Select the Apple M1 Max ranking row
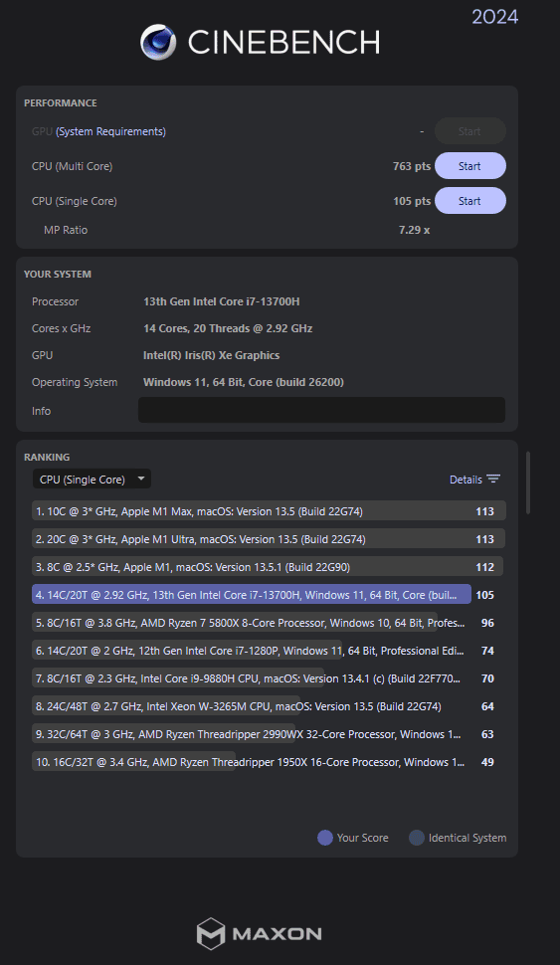The height and width of the screenshot is (965, 560). point(269,511)
